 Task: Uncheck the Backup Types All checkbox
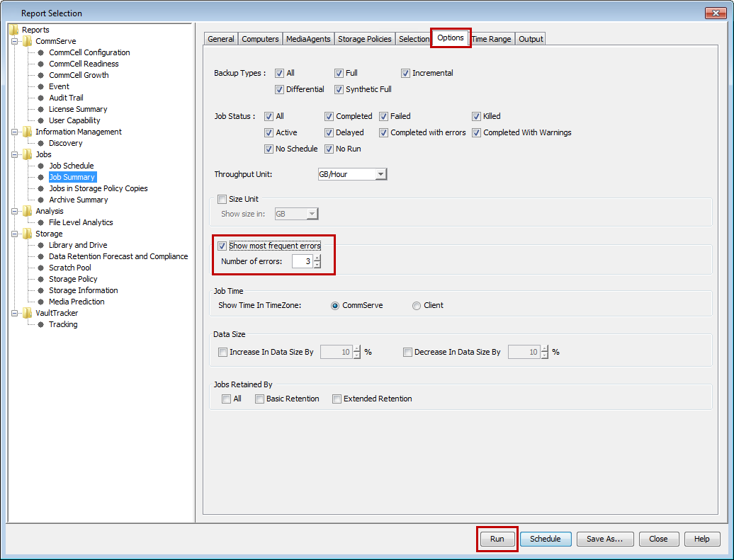(279, 73)
